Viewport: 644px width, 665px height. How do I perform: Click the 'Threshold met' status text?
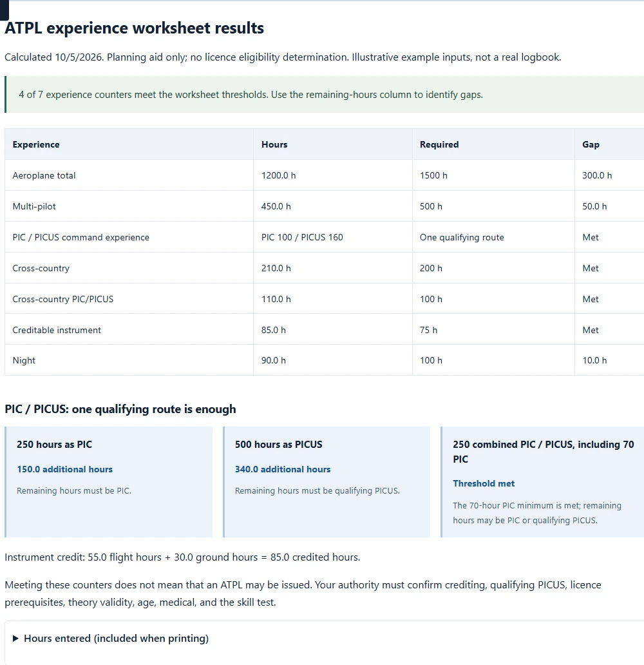(484, 483)
